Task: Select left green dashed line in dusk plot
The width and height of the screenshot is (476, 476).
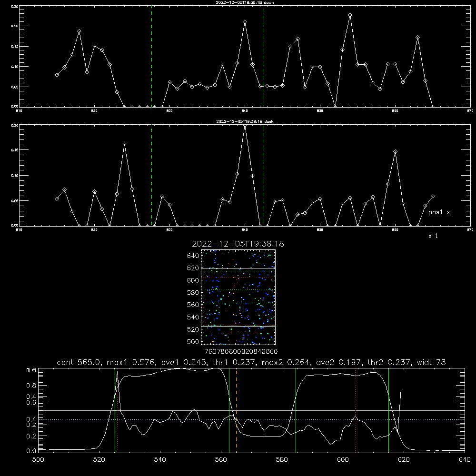Action: tap(152, 176)
